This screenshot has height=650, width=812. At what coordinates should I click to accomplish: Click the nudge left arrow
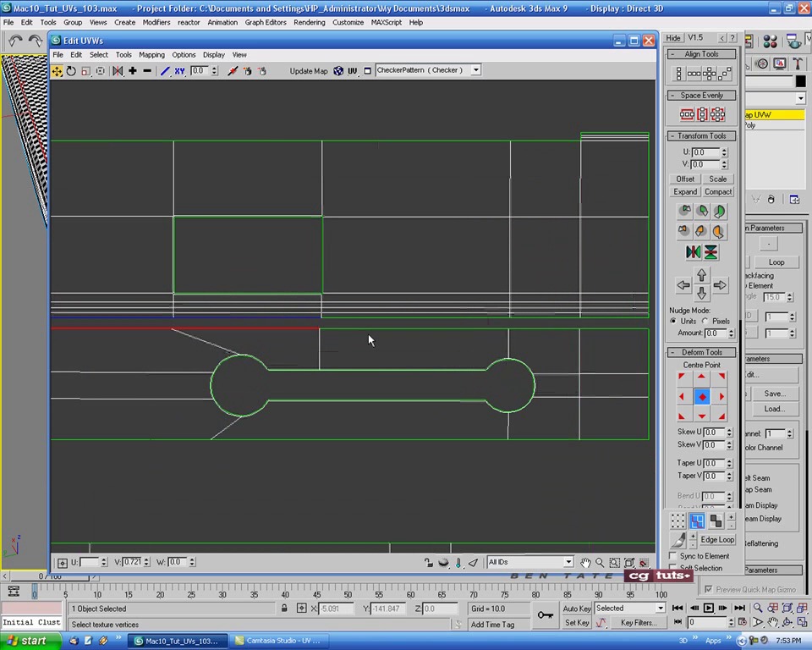tap(683, 285)
